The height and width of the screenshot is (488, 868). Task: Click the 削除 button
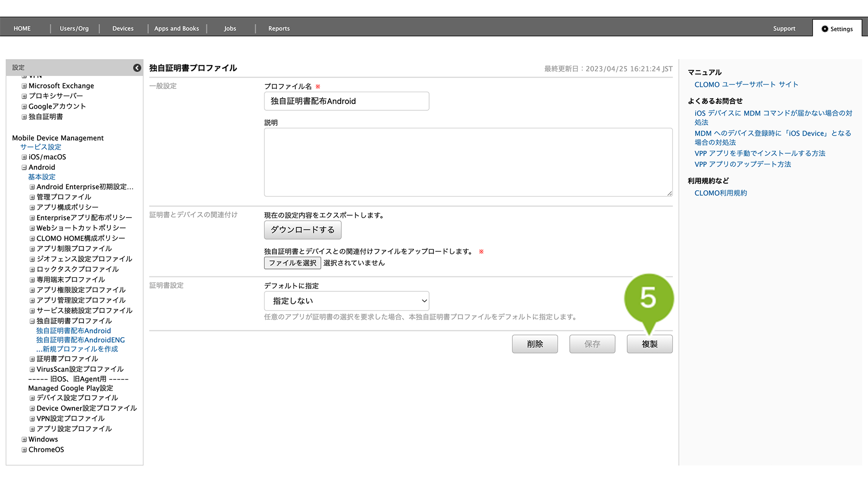point(535,344)
